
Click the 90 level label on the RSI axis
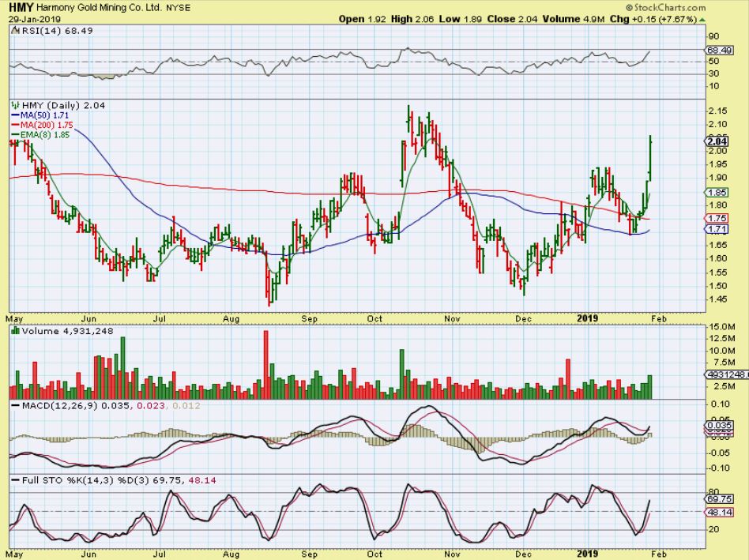coord(713,37)
